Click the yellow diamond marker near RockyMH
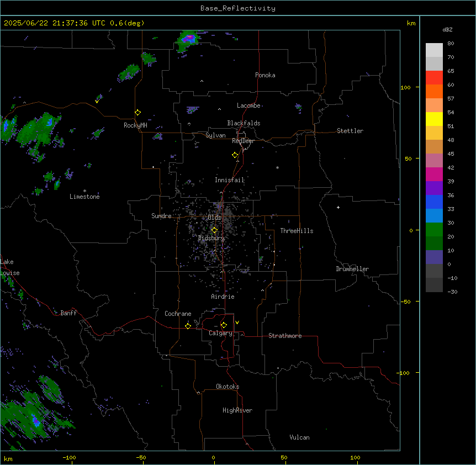 point(138,113)
